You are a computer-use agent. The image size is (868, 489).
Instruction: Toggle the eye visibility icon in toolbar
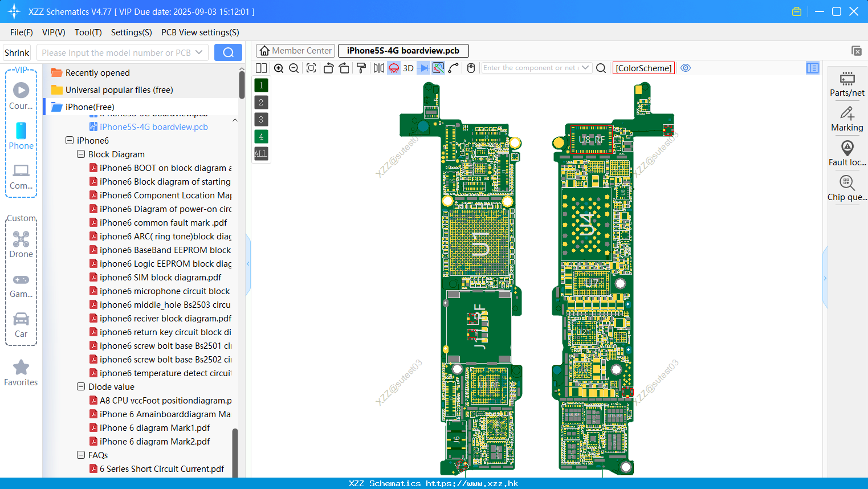(686, 68)
